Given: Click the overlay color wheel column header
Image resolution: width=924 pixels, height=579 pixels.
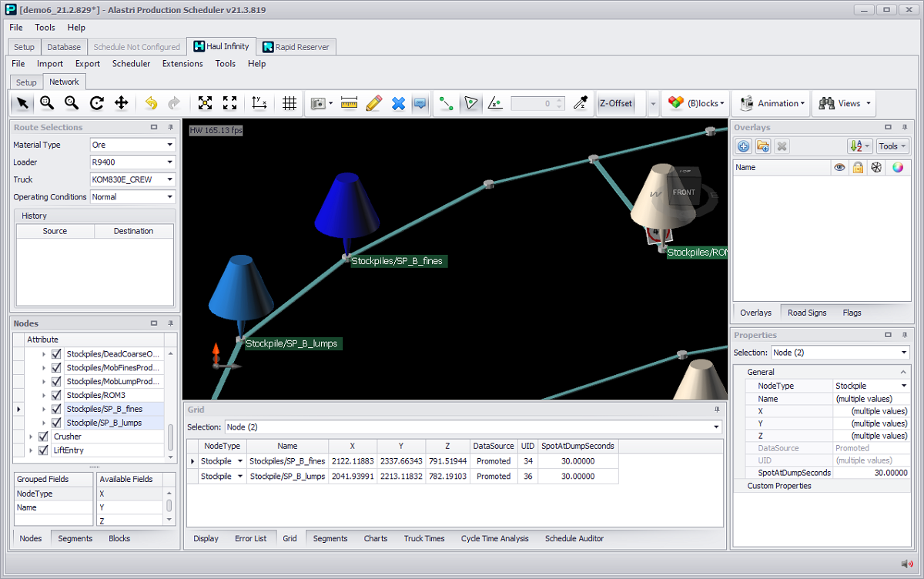Looking at the screenshot, I should [897, 167].
